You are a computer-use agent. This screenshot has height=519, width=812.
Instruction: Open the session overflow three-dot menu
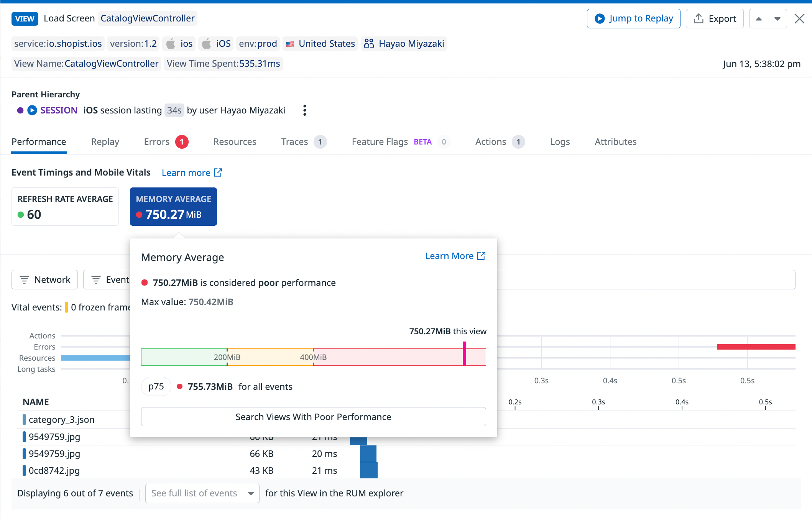tap(304, 110)
